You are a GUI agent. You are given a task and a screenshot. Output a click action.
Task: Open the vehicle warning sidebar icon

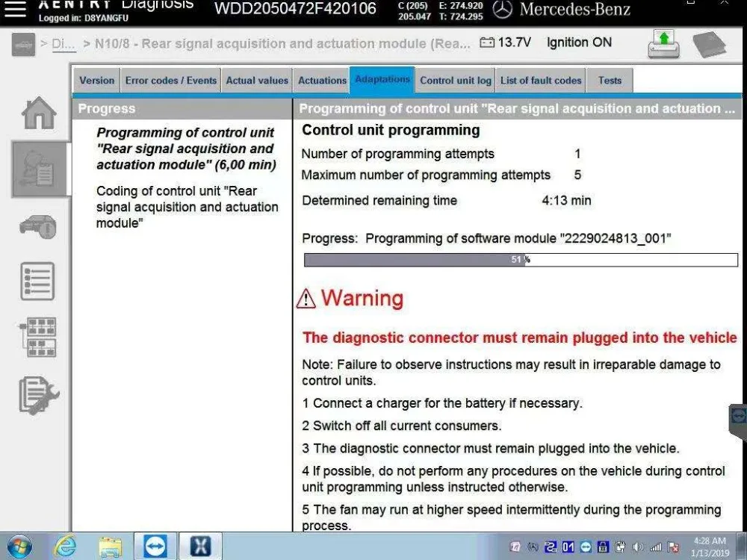pyautogui.click(x=38, y=227)
